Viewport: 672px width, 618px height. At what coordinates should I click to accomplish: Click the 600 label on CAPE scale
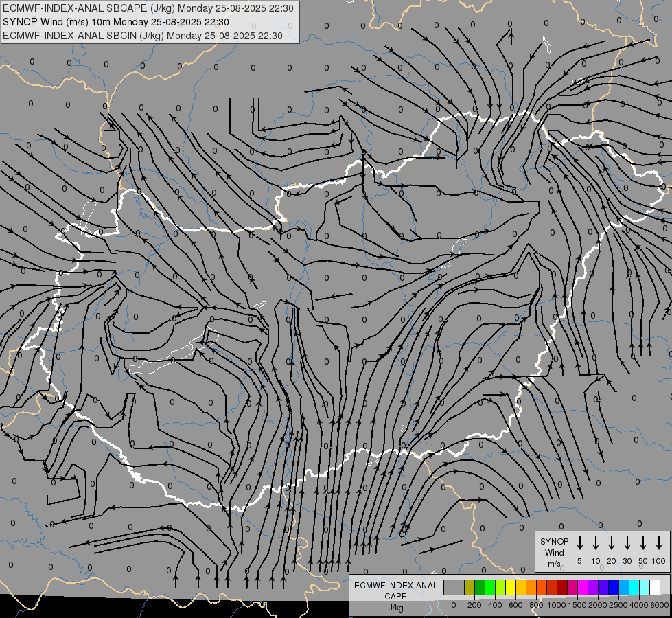515,605
